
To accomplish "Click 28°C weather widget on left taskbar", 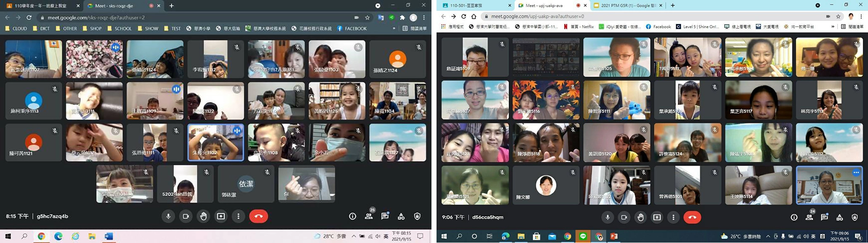I will [x=330, y=236].
